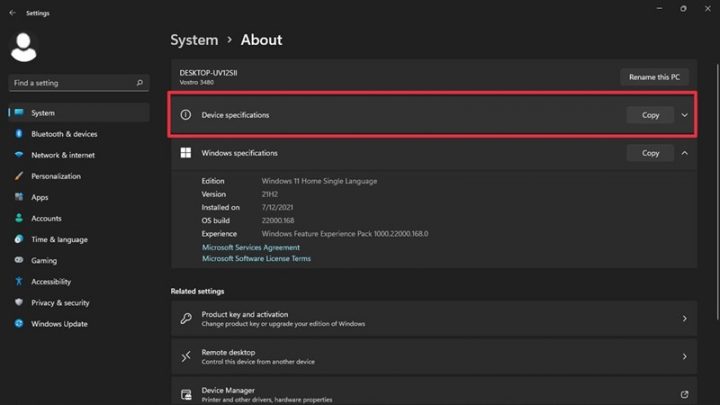Click the Accessibility icon in sidebar

[x=18, y=282]
